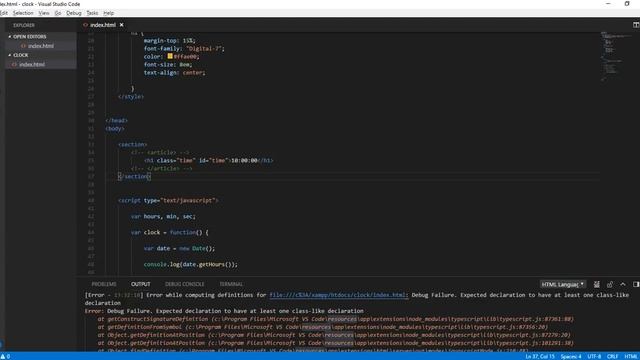Click the 'getDefinitionFromSymbol' stack trace line
This screenshot has height=360, width=640.
pyautogui.click(x=322, y=327)
